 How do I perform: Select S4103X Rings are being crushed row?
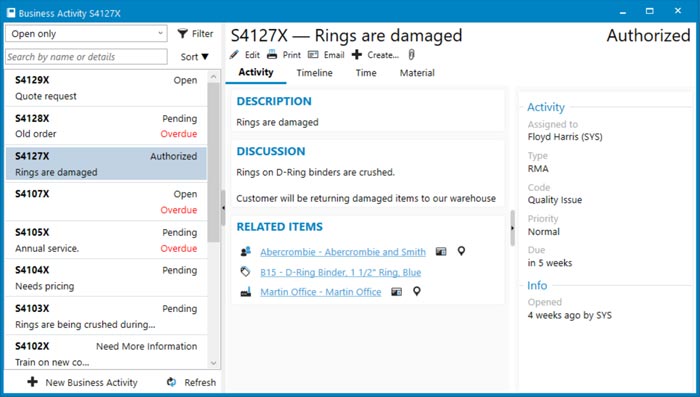[x=106, y=316]
